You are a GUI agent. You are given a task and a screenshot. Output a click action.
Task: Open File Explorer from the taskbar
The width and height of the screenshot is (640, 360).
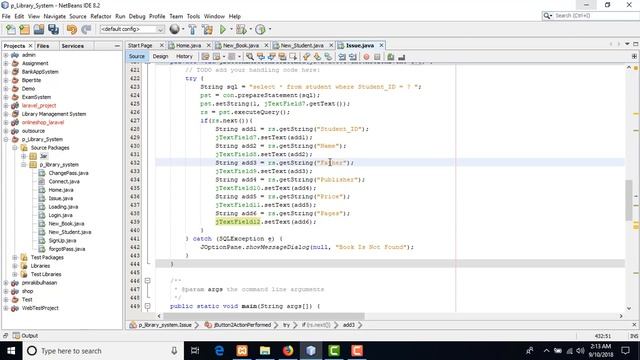point(265,351)
